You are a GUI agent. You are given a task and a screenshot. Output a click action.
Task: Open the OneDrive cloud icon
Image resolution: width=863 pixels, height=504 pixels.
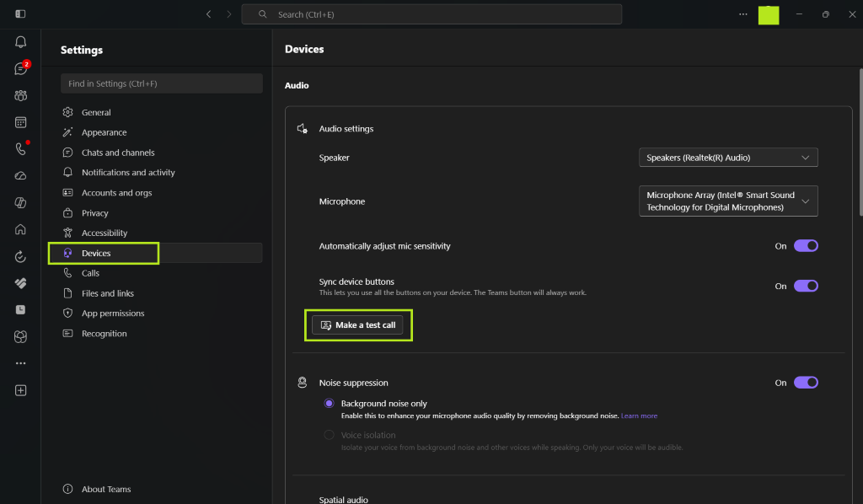tap(20, 175)
